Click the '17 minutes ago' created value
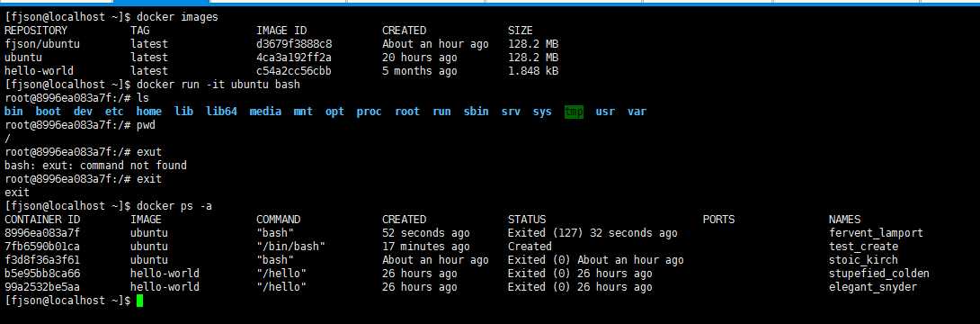Viewport: 980px width, 324px height. click(425, 247)
